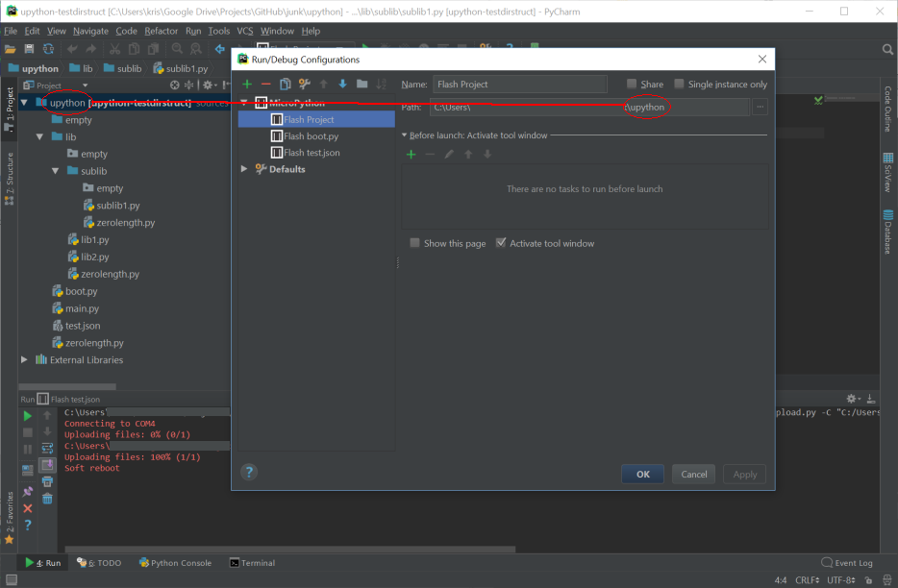The width and height of the screenshot is (898, 588).
Task: Click the Open folder toolbar icon
Action: pos(10,49)
